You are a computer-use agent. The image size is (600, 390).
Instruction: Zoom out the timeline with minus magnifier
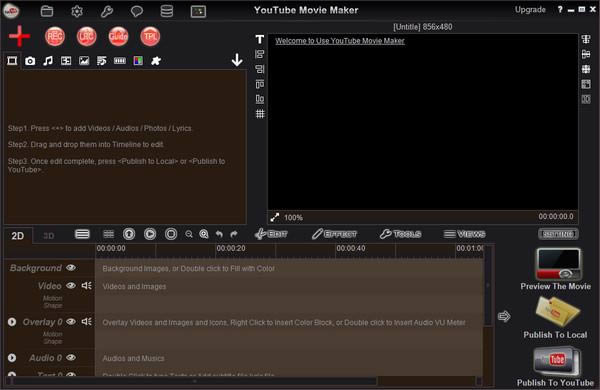pyautogui.click(x=189, y=234)
